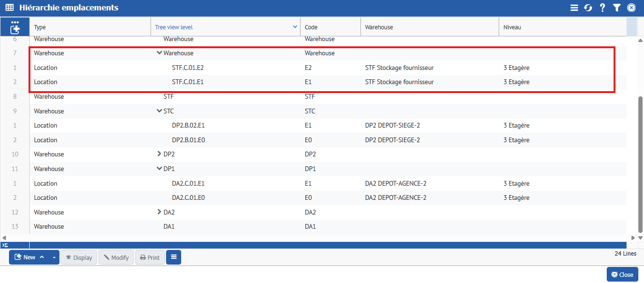Image resolution: width=644 pixels, height=283 pixels.
Task: Click the Close button at bottom right
Action: pos(622,274)
